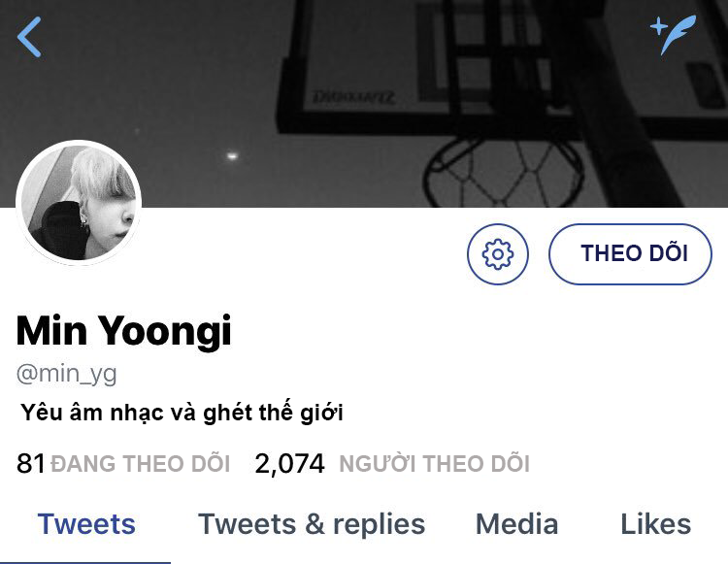The width and height of the screenshot is (728, 564).
Task: Open the 2,074 followers count
Action: coord(289,463)
